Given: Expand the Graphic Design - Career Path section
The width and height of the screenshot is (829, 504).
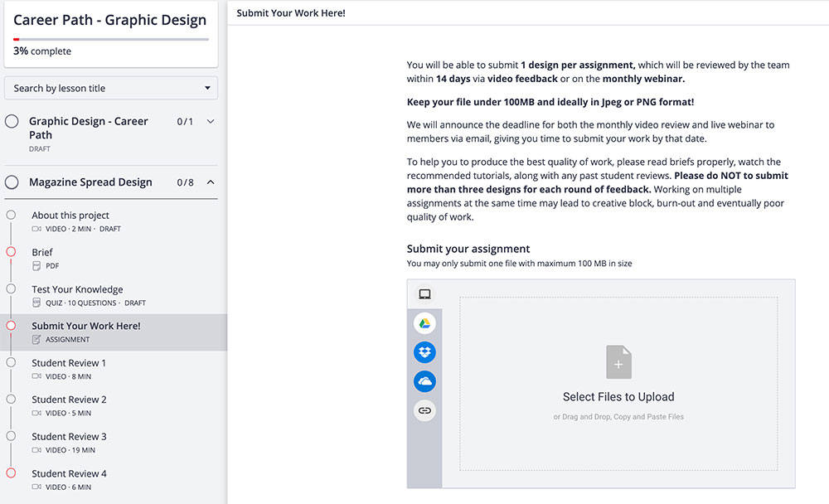Looking at the screenshot, I should click(x=211, y=122).
